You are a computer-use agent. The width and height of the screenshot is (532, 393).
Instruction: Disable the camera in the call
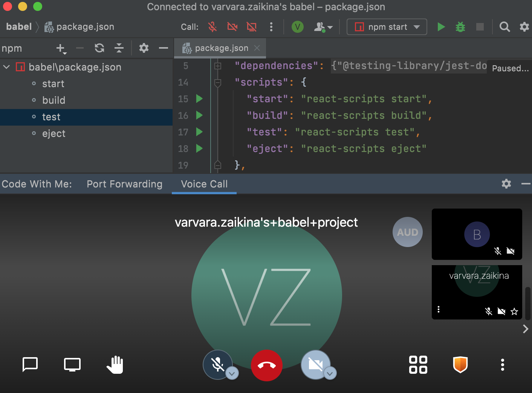(x=316, y=364)
